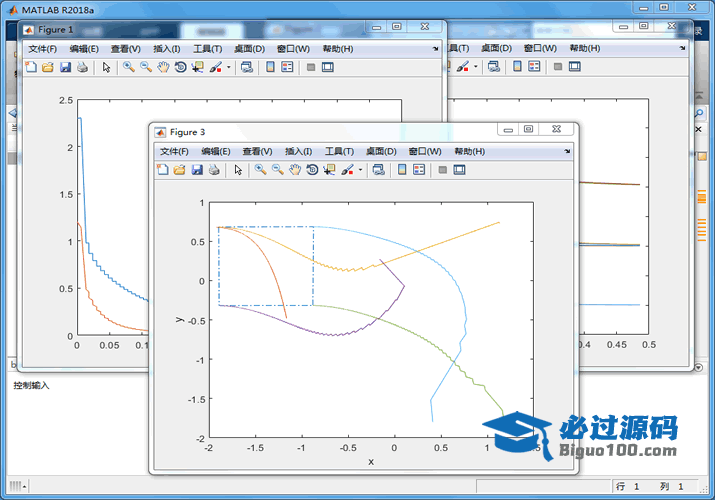Viewport: 715px width, 500px height.
Task: Insert Legend icon in rear right figure toolbar
Action: click(534, 67)
